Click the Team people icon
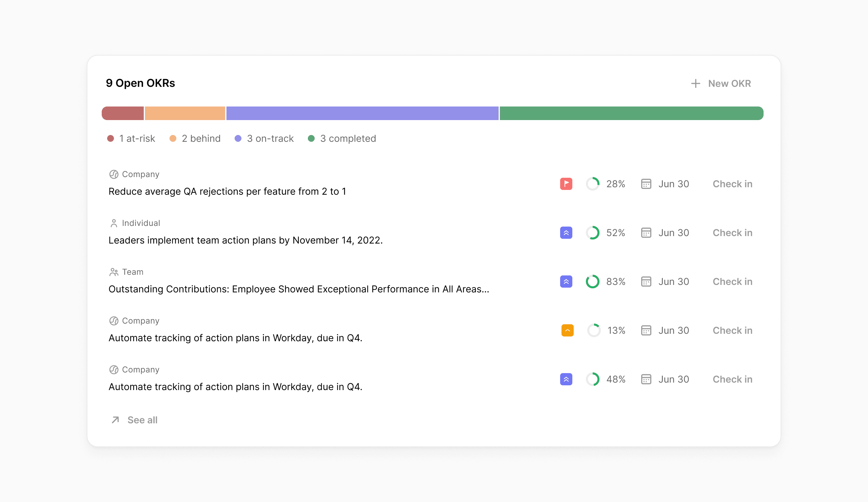 coord(114,272)
